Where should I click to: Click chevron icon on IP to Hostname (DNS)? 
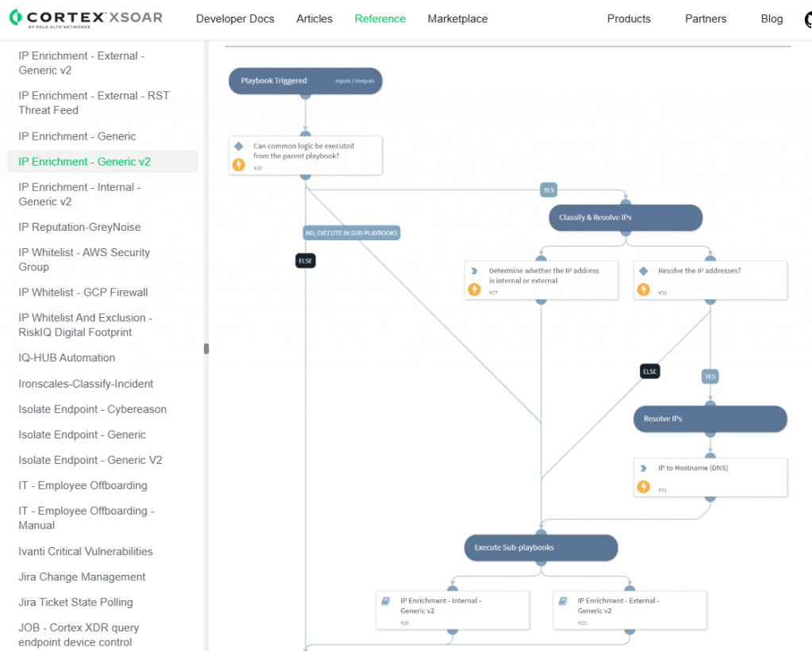click(644, 468)
